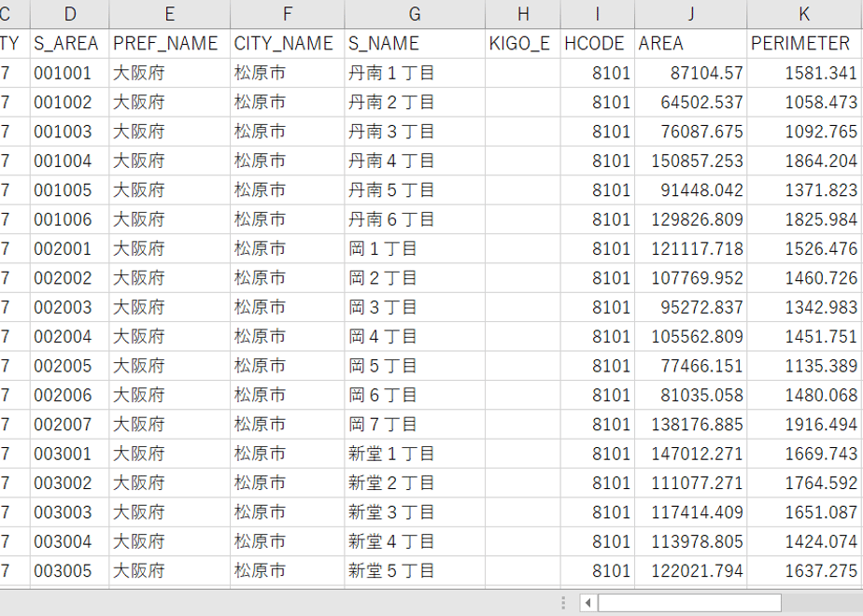
Task: Select cell 新堂１丁目
Action: pyautogui.click(x=415, y=454)
